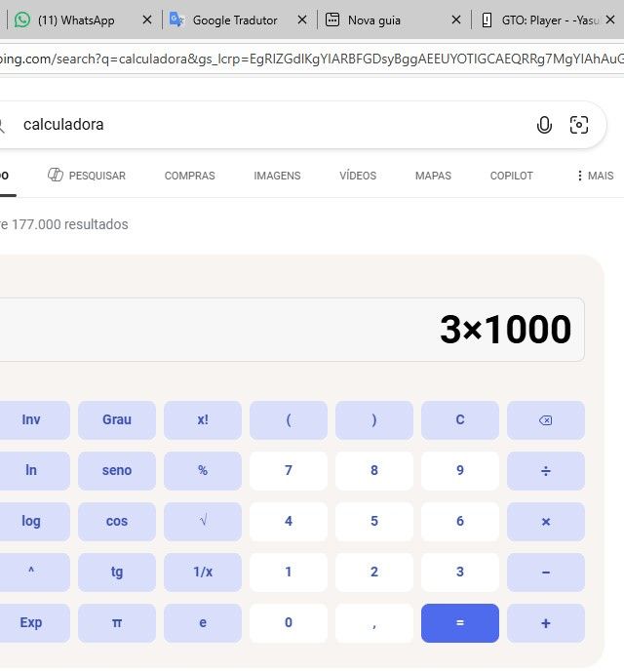The image size is (624, 672).
Task: Toggle the Inv inverse functions key
Action: [x=31, y=420]
